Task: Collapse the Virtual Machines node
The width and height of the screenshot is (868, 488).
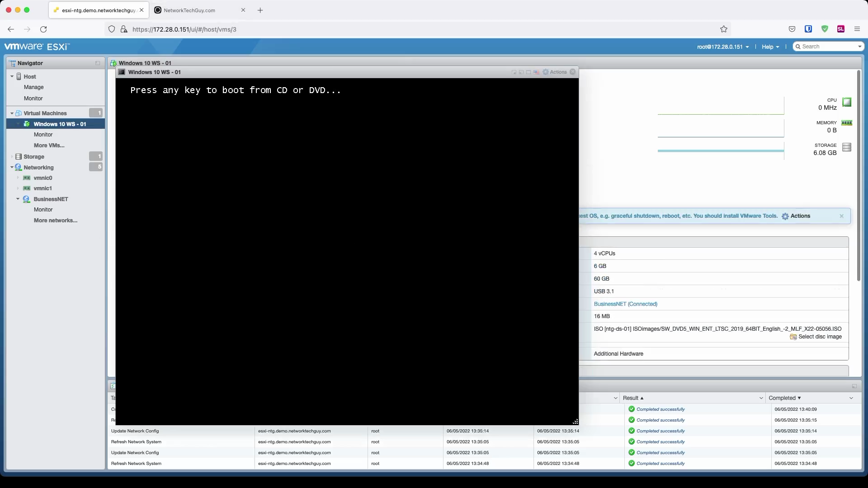Action: 12,113
